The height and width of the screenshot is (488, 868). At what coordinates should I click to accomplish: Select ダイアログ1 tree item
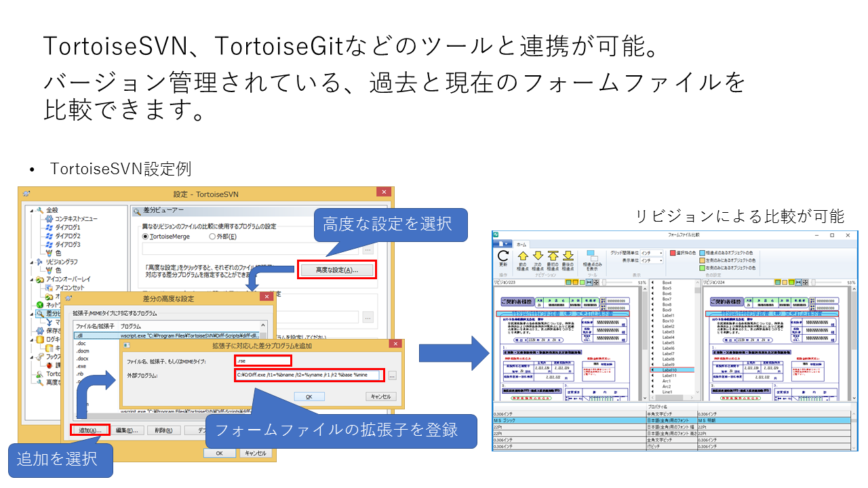(68, 227)
